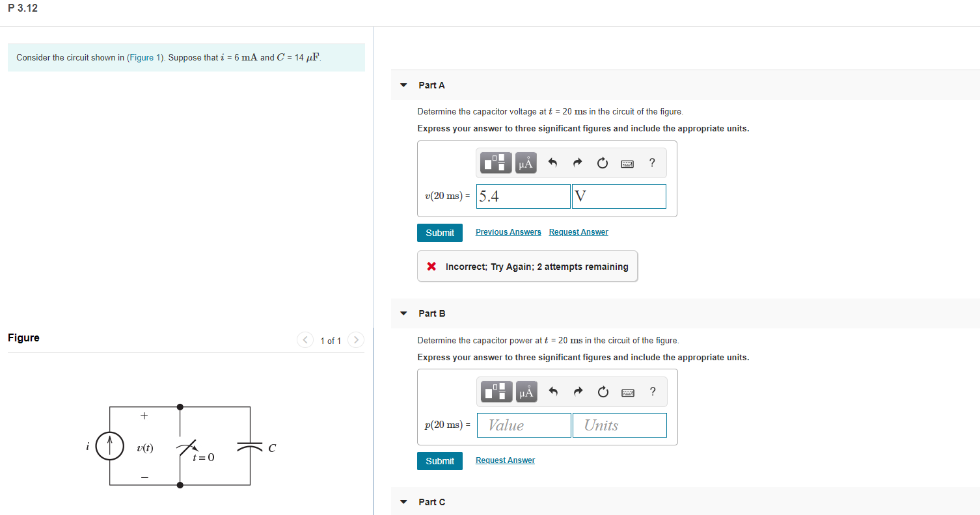The height and width of the screenshot is (515, 980).
Task: Click the μA units insertion icon in Part A
Action: [x=526, y=163]
